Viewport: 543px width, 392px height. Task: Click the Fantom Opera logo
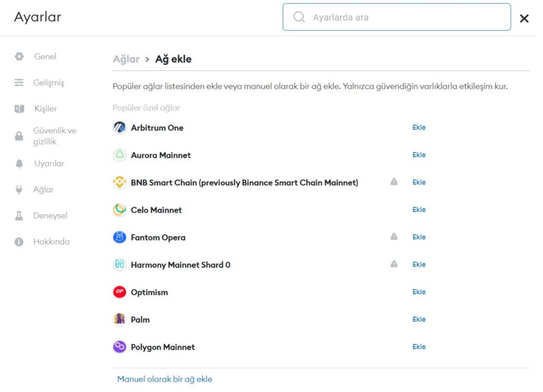(x=119, y=237)
